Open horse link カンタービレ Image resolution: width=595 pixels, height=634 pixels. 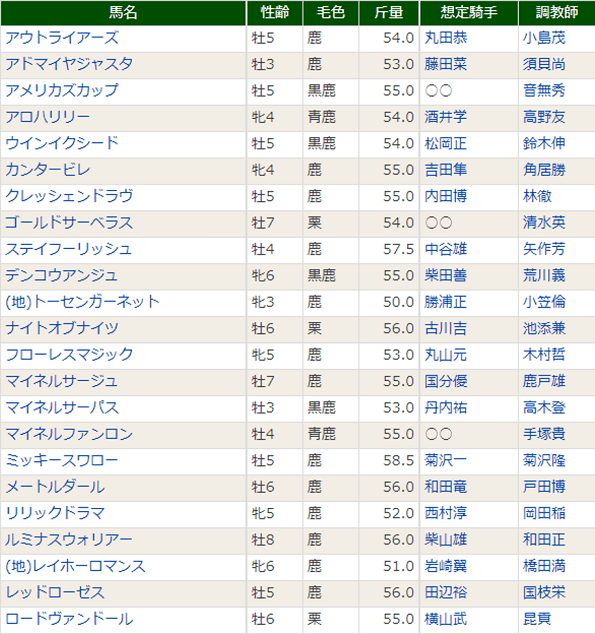coord(48,170)
